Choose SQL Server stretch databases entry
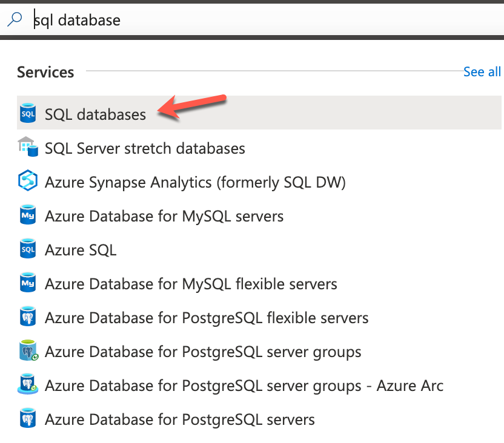 145,148
